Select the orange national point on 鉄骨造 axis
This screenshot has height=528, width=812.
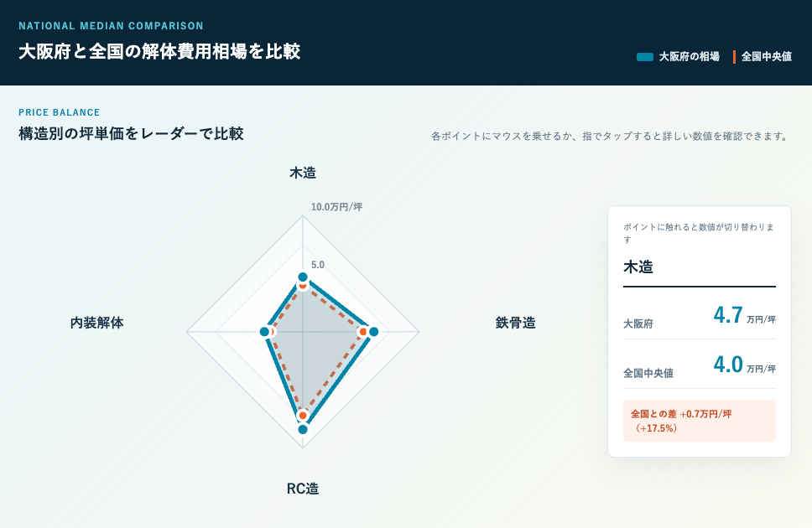[363, 332]
